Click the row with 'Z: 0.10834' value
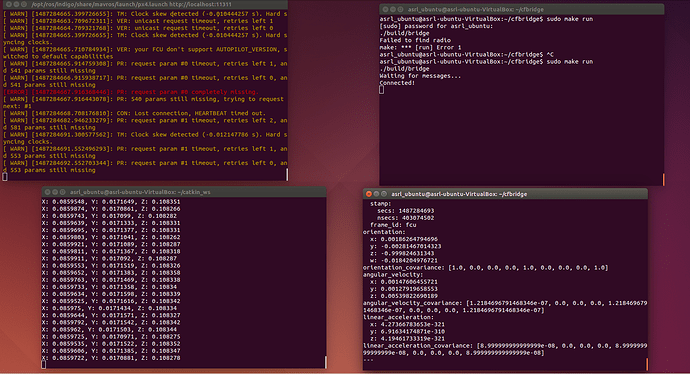 coord(109,286)
